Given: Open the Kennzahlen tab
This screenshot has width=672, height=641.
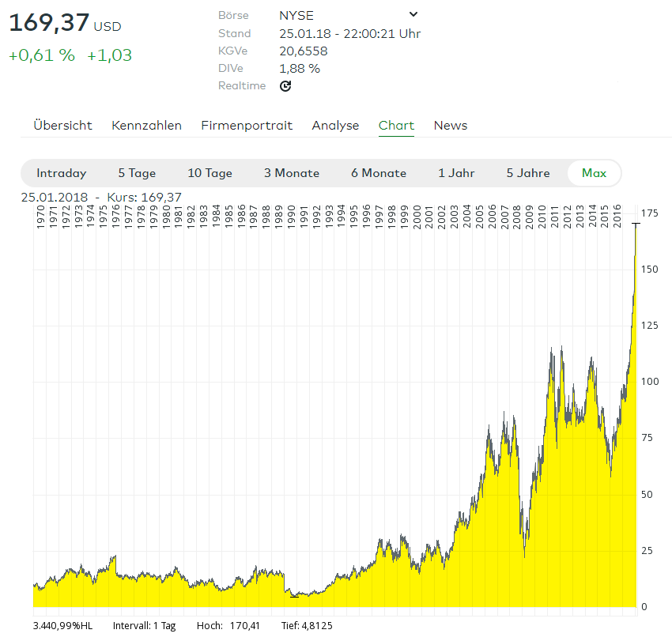Looking at the screenshot, I should coord(146,125).
